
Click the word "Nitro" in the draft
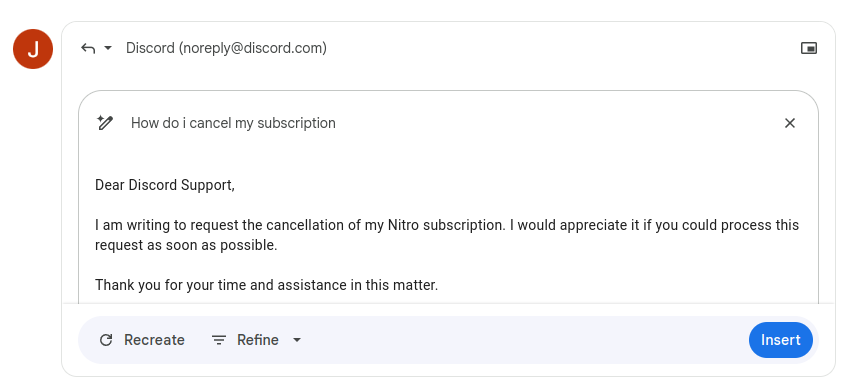coord(404,225)
